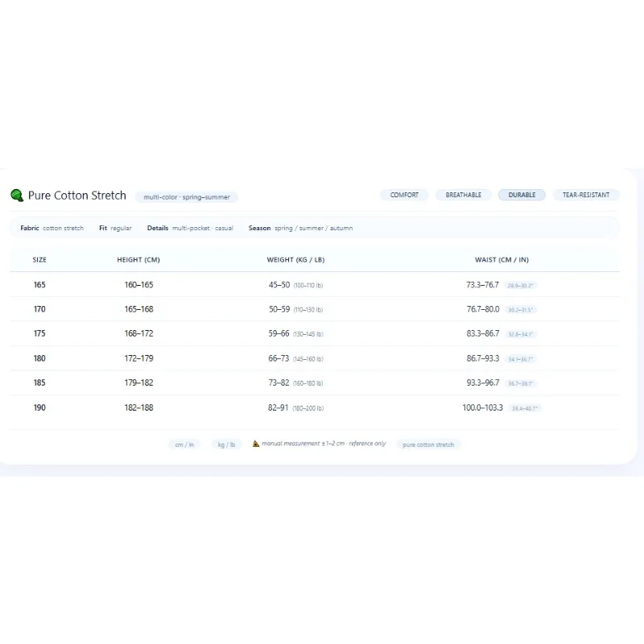644x644 pixels.
Task: Select size 180 in the Size column
Action: (39, 358)
